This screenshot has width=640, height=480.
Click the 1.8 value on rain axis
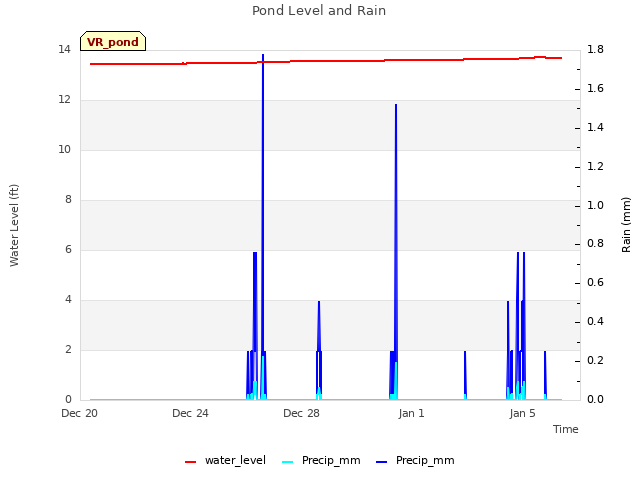[595, 50]
